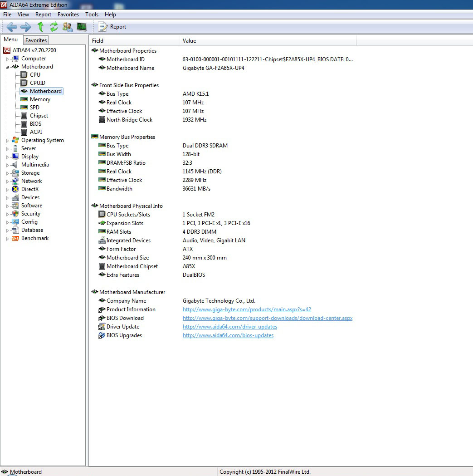Expand the Multimedia tree node
Image resolution: width=473 pixels, height=476 pixels.
pyautogui.click(x=8, y=165)
